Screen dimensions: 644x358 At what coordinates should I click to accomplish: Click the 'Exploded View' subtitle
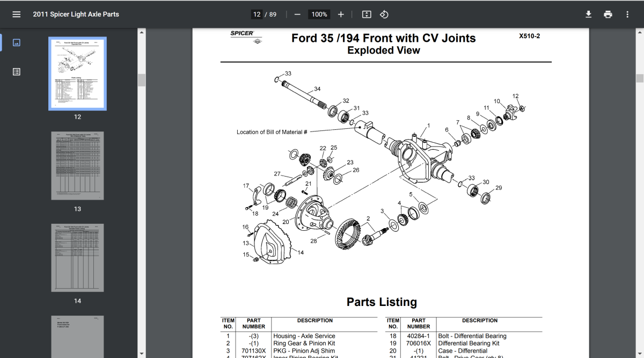click(383, 50)
